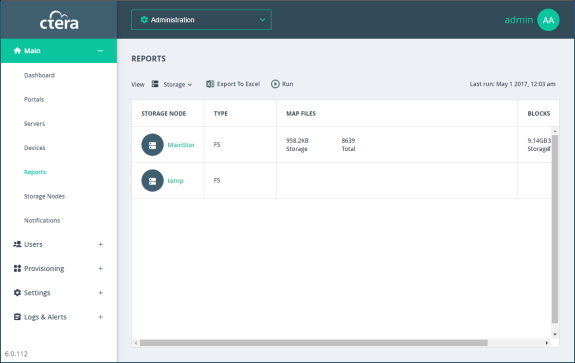The image size is (575, 363).
Task: Open the Portals page
Action: point(34,99)
